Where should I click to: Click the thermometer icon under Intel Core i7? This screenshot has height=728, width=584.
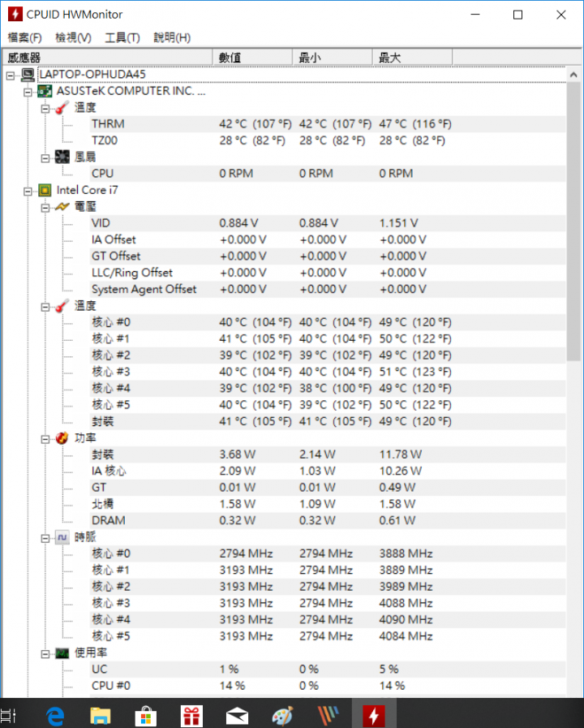[62, 306]
